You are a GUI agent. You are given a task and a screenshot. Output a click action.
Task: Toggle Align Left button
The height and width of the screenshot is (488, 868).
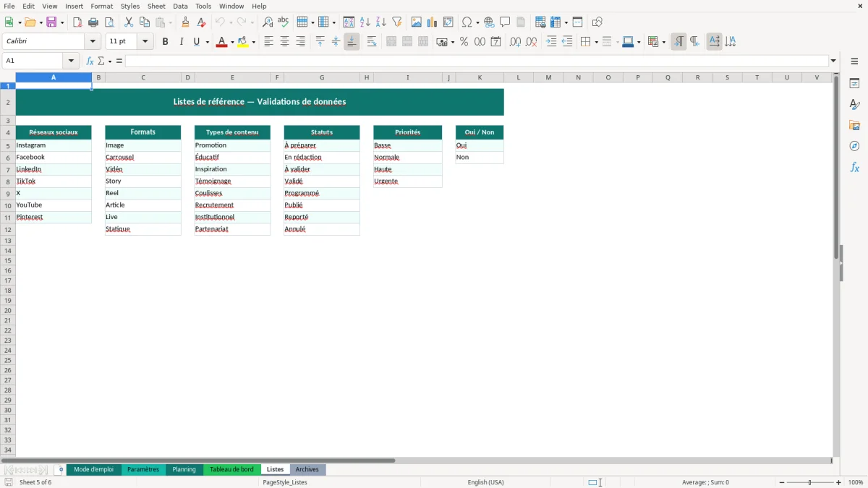269,42
